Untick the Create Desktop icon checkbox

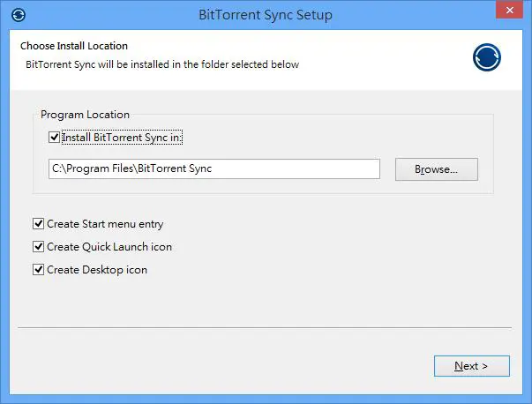pos(38,270)
